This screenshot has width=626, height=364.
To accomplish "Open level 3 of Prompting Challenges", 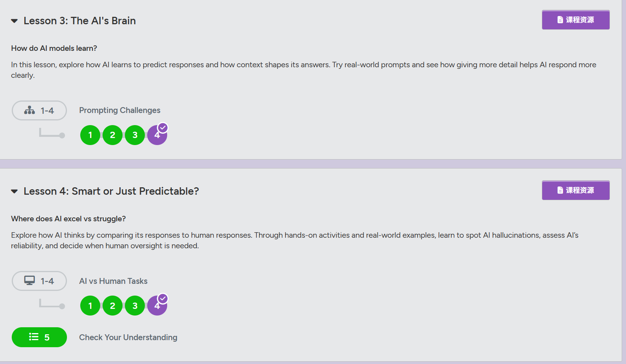I will [x=135, y=135].
